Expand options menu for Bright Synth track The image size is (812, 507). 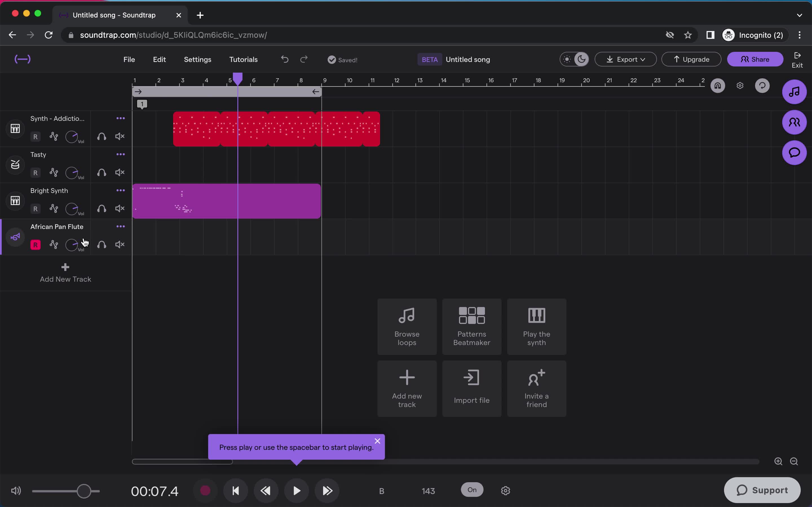tap(120, 190)
